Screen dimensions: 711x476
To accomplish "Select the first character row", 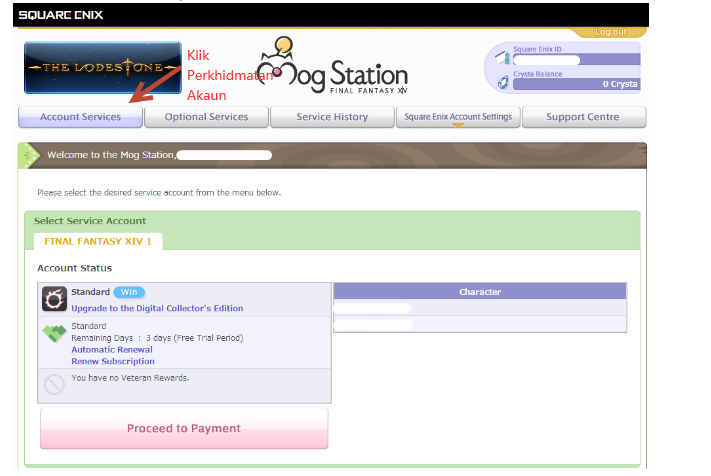I will pos(480,308).
